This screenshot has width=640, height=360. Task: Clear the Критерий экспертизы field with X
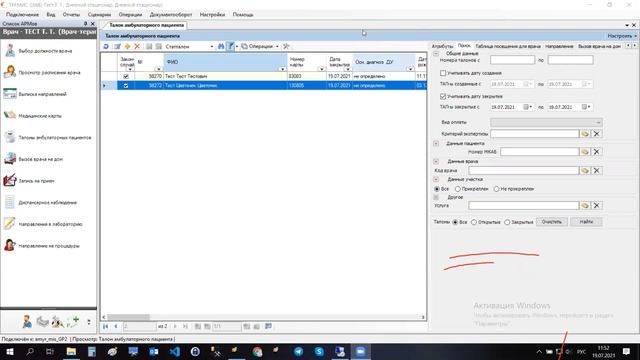point(596,133)
